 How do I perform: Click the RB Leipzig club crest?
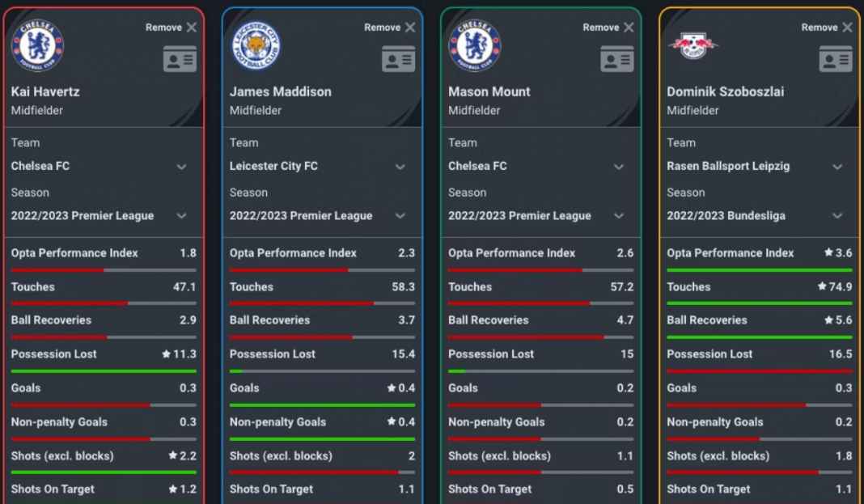coord(693,45)
